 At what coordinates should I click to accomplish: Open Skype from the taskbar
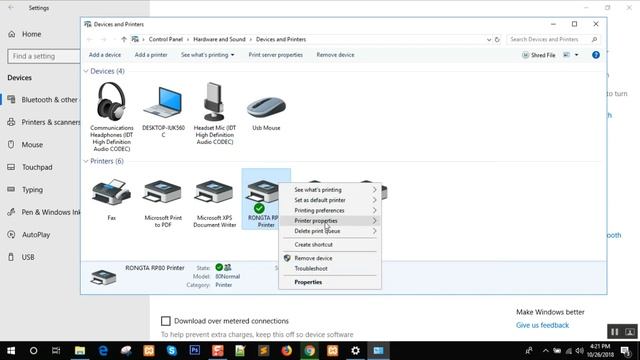(x=171, y=351)
